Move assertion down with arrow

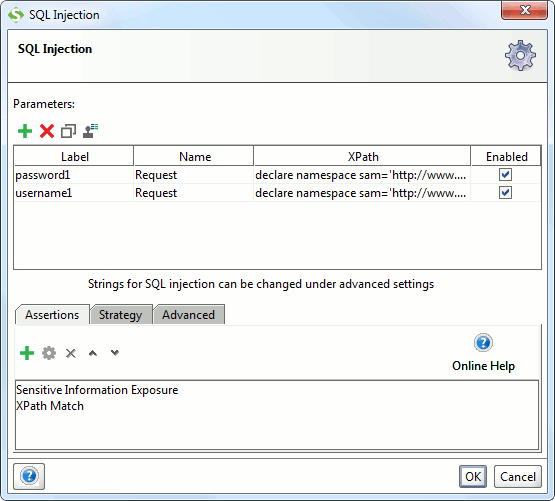tap(115, 353)
